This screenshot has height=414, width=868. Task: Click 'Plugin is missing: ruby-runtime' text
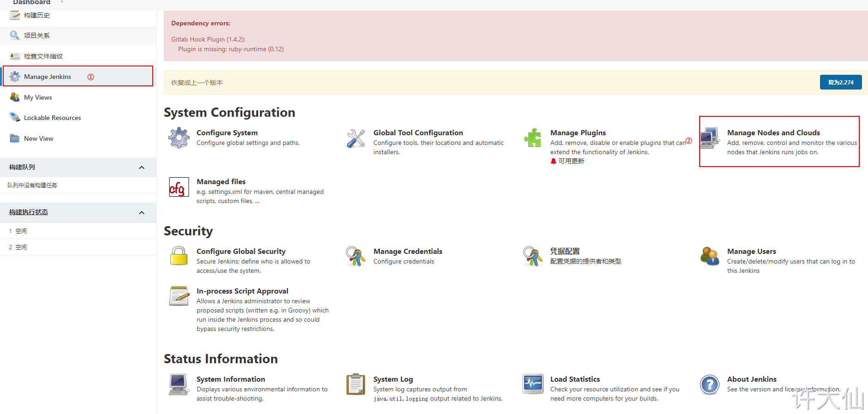(231, 49)
